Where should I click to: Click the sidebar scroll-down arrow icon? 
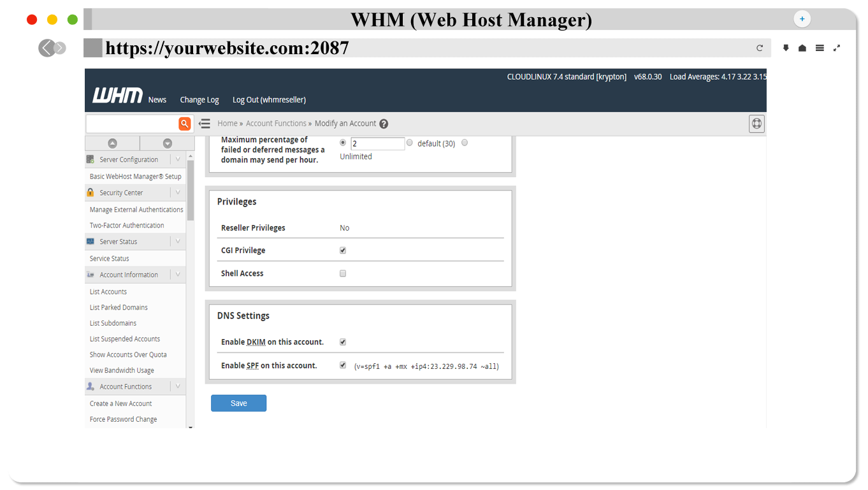[168, 143]
